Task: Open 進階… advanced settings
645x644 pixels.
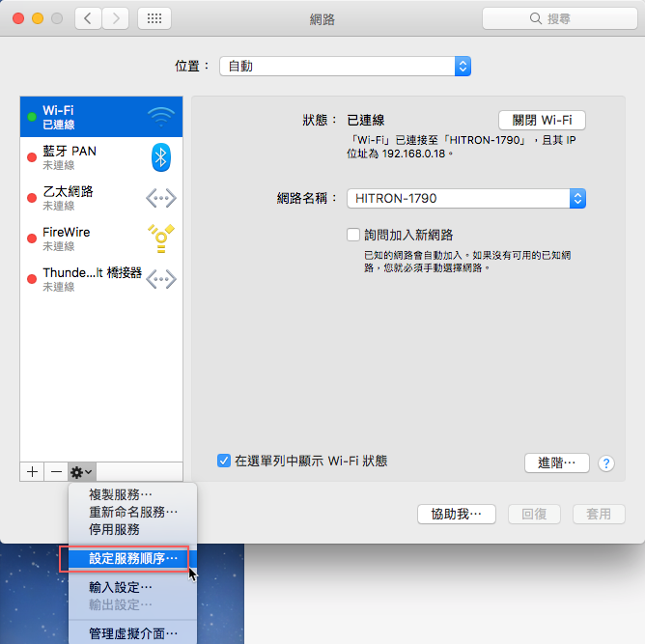Action: pos(557,463)
